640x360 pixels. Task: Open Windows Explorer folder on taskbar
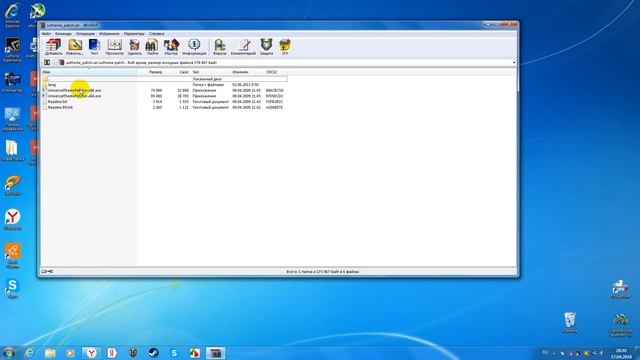50,353
